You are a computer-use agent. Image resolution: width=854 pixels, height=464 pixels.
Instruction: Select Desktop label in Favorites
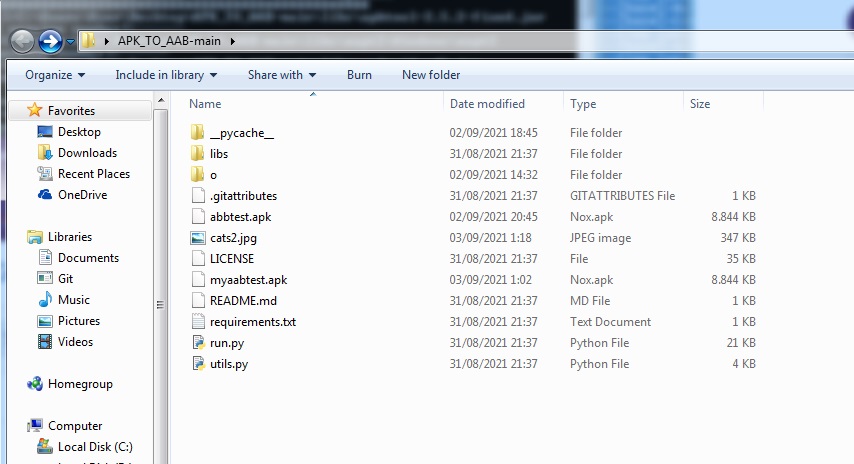[80, 132]
